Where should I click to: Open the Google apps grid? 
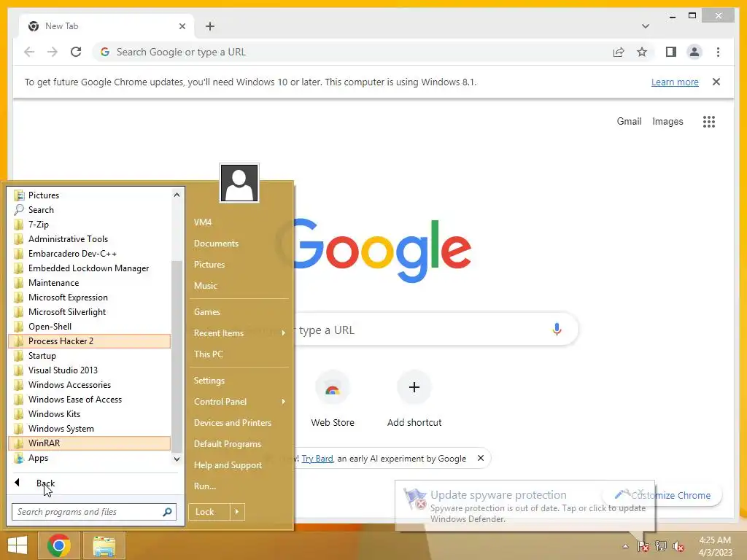click(709, 122)
